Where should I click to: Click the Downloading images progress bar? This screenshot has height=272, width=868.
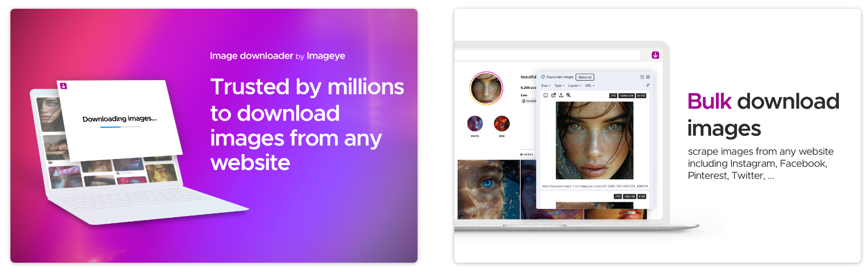120,127
